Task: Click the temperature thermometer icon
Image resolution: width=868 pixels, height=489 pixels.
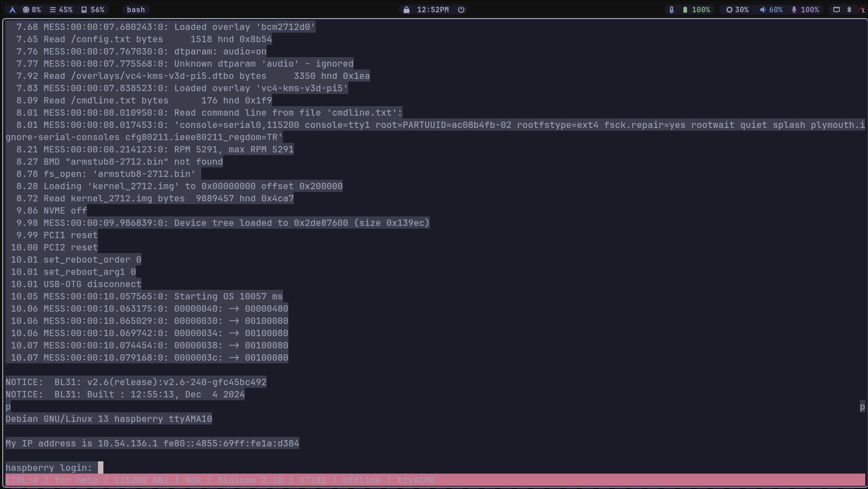Action: [672, 10]
